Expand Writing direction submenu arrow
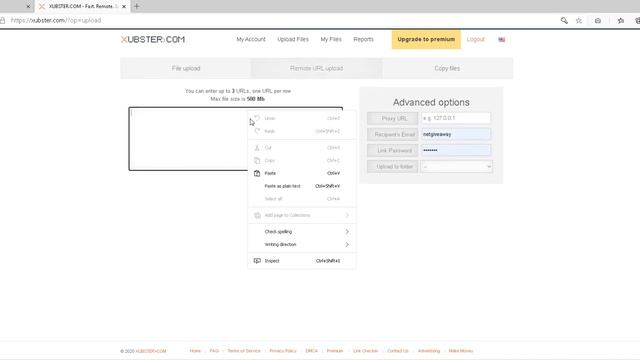This screenshot has width=640, height=360. click(x=347, y=244)
